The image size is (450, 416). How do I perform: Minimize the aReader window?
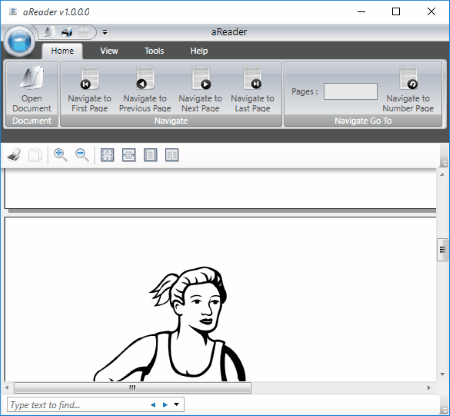361,12
